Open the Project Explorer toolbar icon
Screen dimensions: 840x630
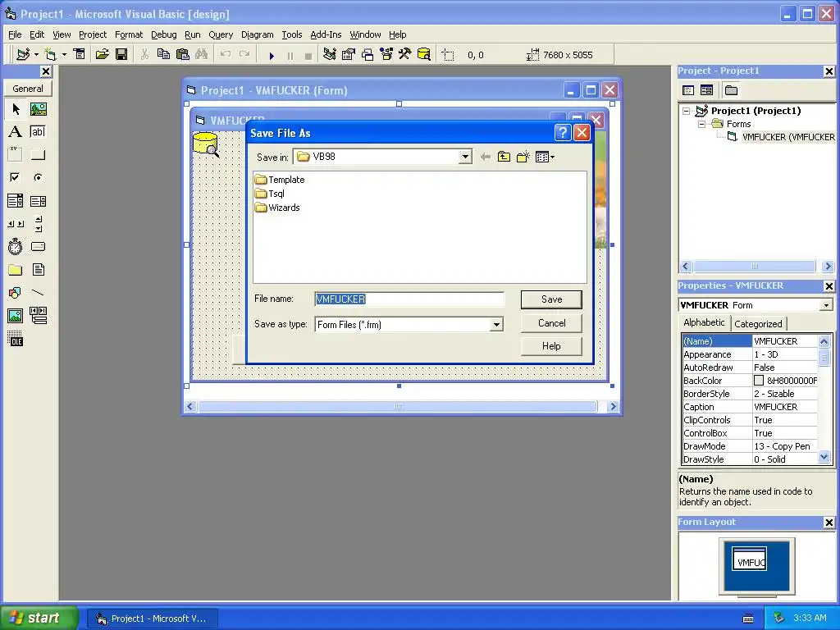pos(330,55)
